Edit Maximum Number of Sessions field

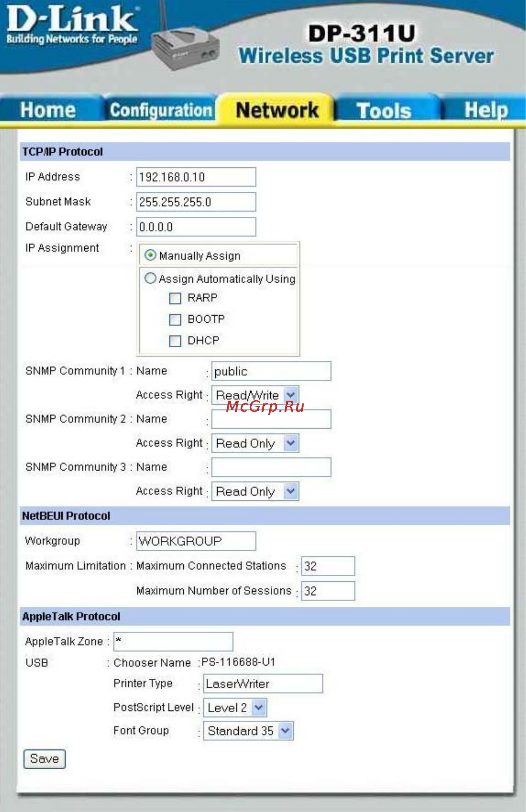tap(328, 591)
